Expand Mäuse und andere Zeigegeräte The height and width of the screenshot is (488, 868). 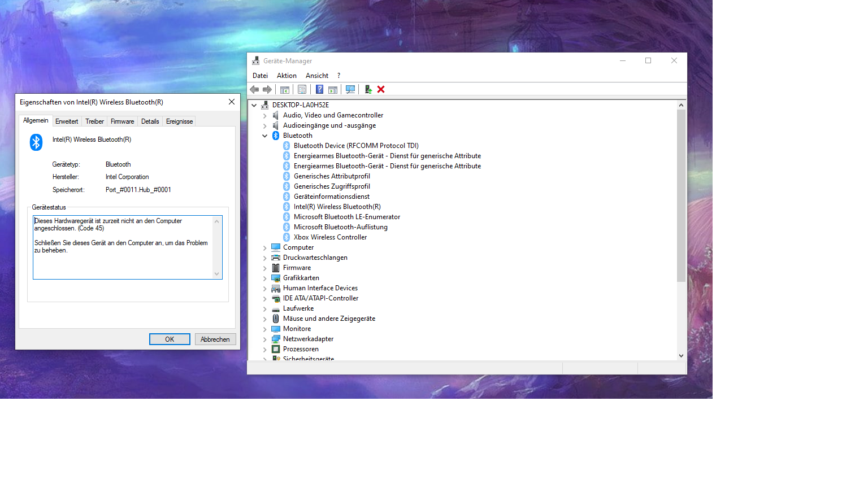click(x=265, y=319)
